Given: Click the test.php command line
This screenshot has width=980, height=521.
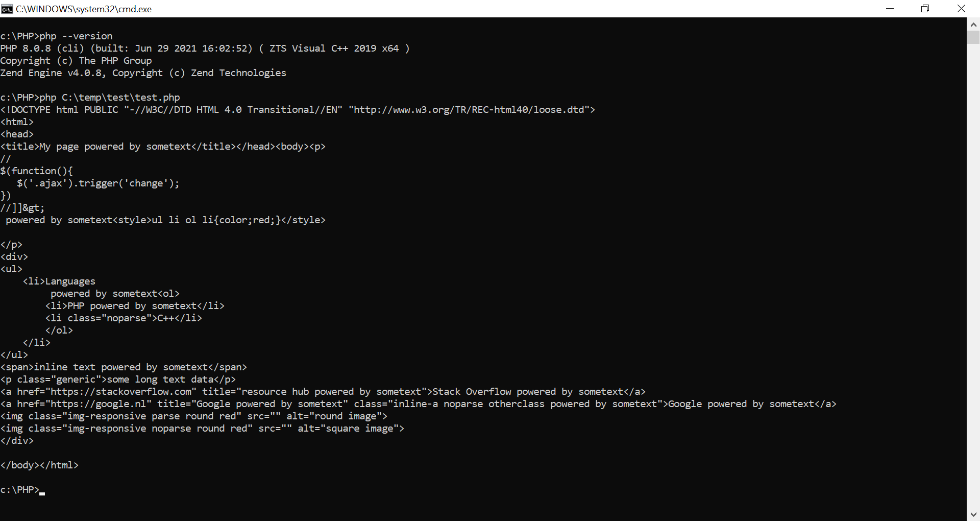Looking at the screenshot, I should [x=90, y=98].
